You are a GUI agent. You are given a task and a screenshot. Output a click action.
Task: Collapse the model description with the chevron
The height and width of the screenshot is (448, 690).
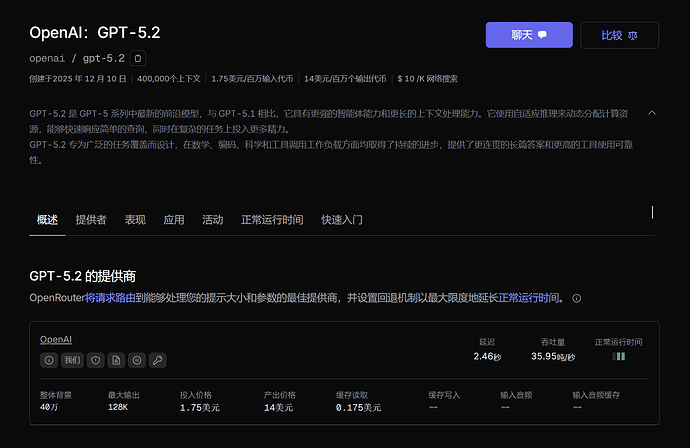652,113
